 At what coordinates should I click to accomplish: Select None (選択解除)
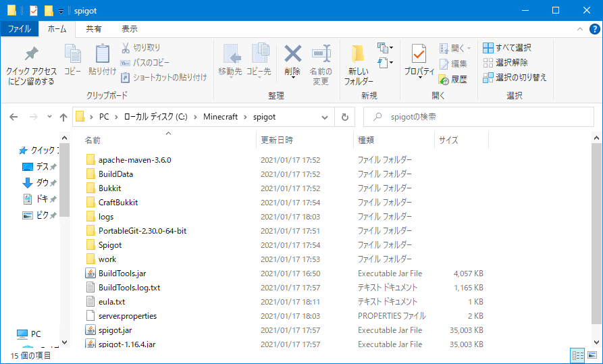pyautogui.click(x=505, y=62)
